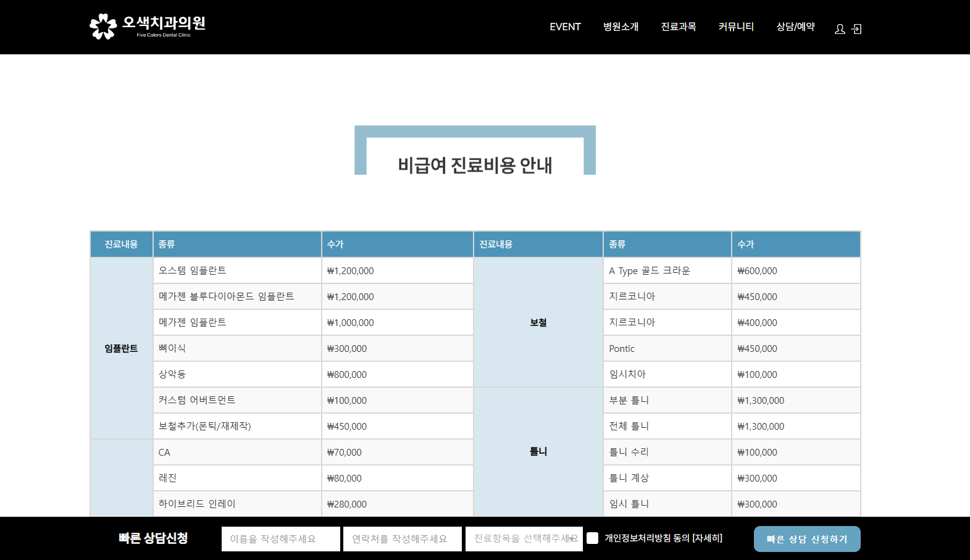Viewport: 970px width, 560px height.
Task: Open the 상담/예약 menu
Action: (795, 27)
